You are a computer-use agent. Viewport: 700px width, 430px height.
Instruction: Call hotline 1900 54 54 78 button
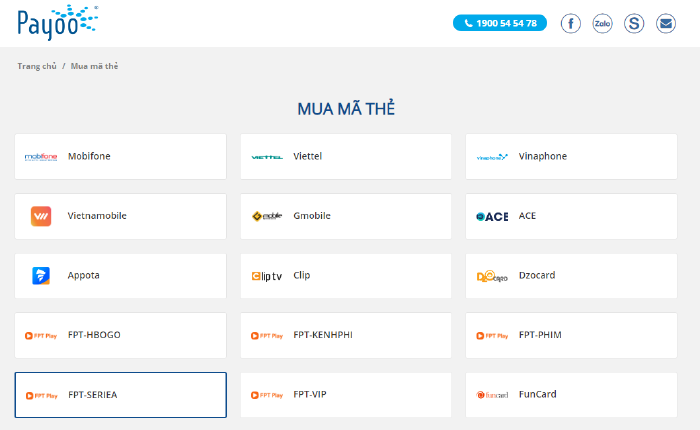click(500, 23)
